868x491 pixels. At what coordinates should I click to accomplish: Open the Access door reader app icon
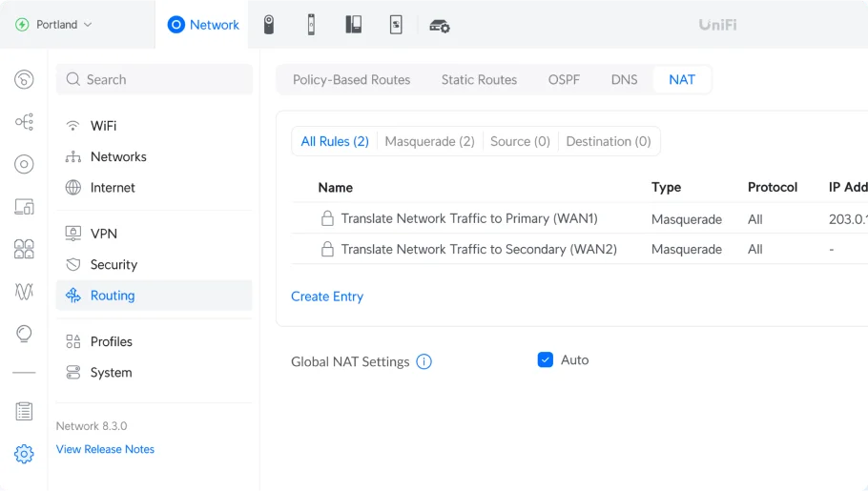[x=311, y=25]
